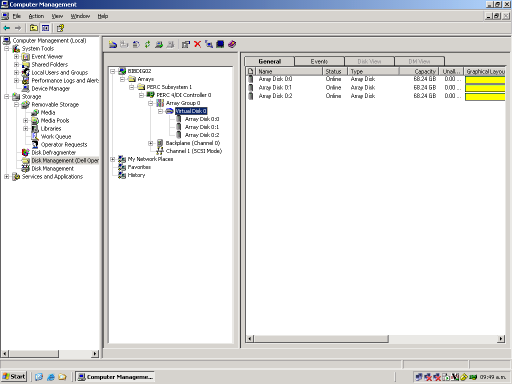512x384 pixels.
Task: Open the Action menu
Action: click(x=36, y=16)
